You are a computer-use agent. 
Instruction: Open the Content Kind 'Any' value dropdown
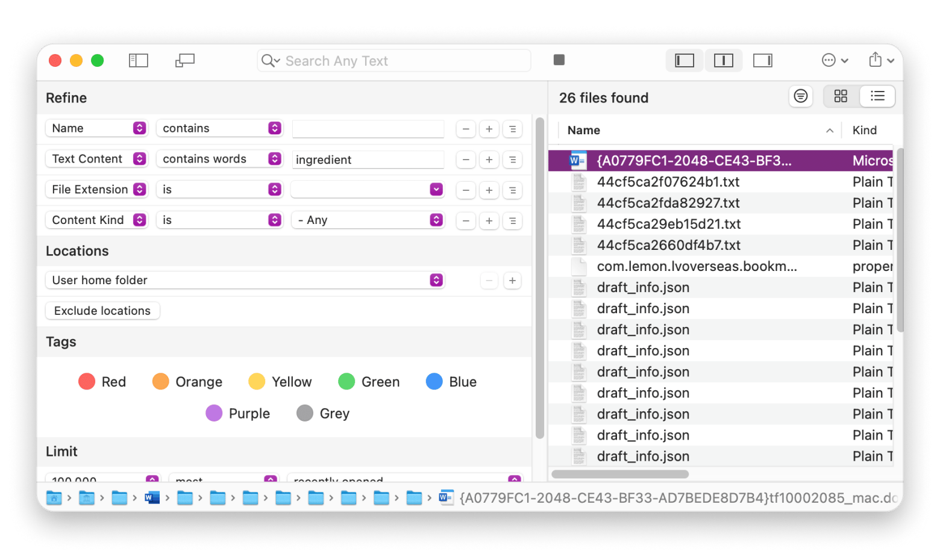[x=368, y=220]
